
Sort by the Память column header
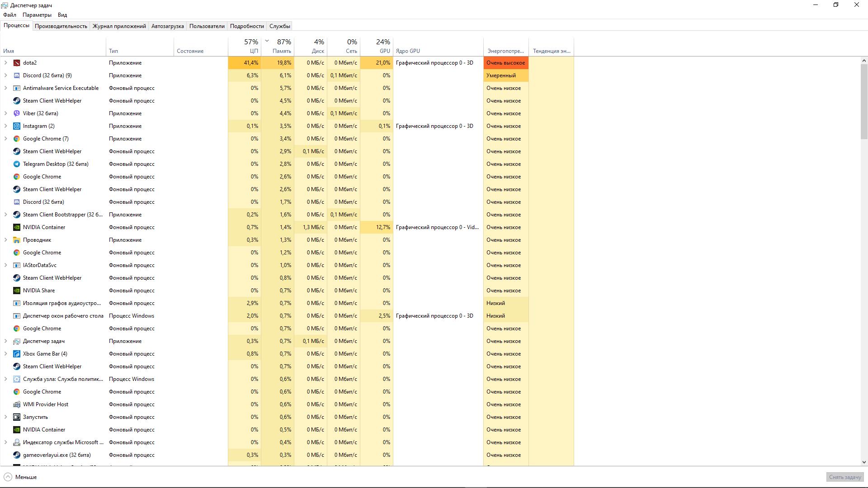click(x=278, y=47)
